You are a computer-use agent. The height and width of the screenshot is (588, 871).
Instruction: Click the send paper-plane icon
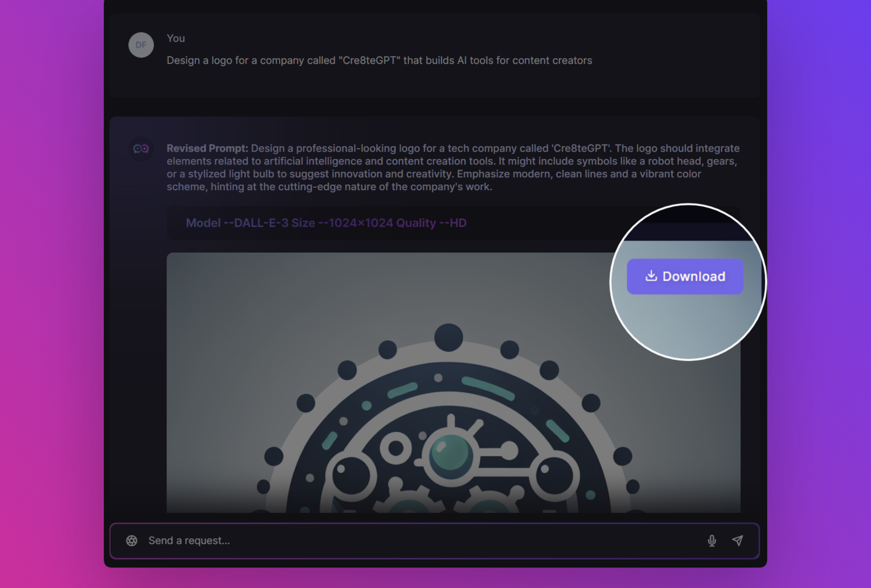[737, 540]
